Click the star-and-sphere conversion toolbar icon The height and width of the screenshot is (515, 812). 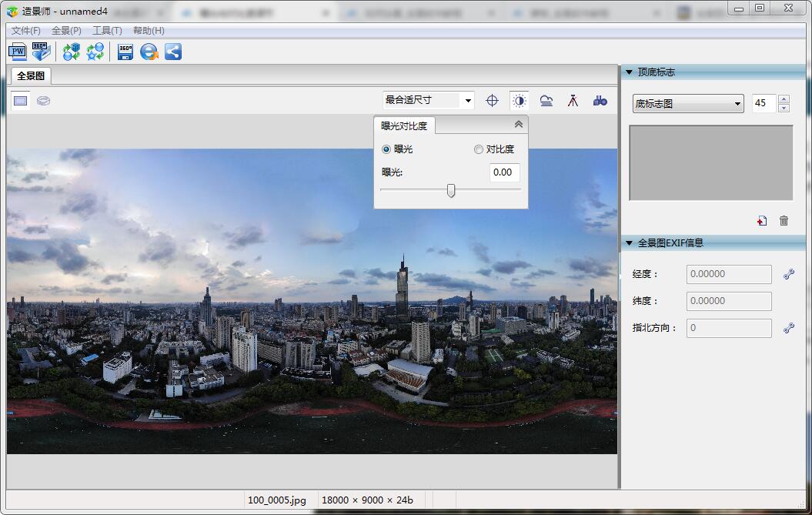[x=95, y=52]
